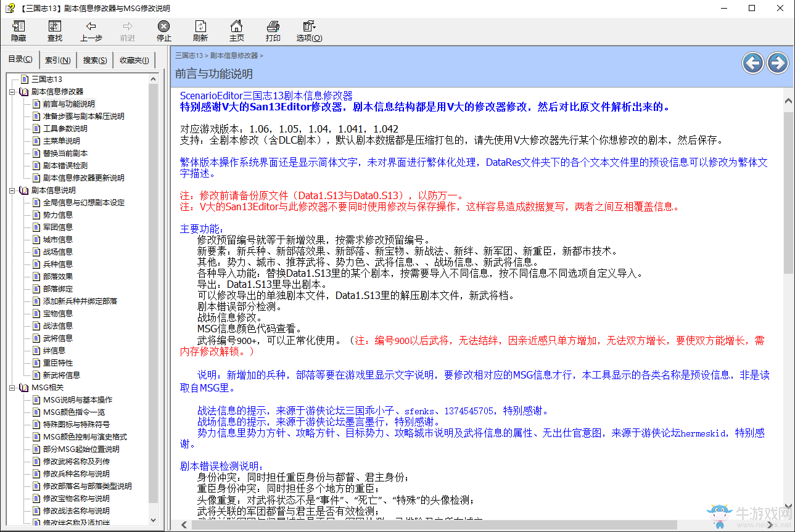
Task: Collapse the MSG相关 tree node
Action: point(12,387)
